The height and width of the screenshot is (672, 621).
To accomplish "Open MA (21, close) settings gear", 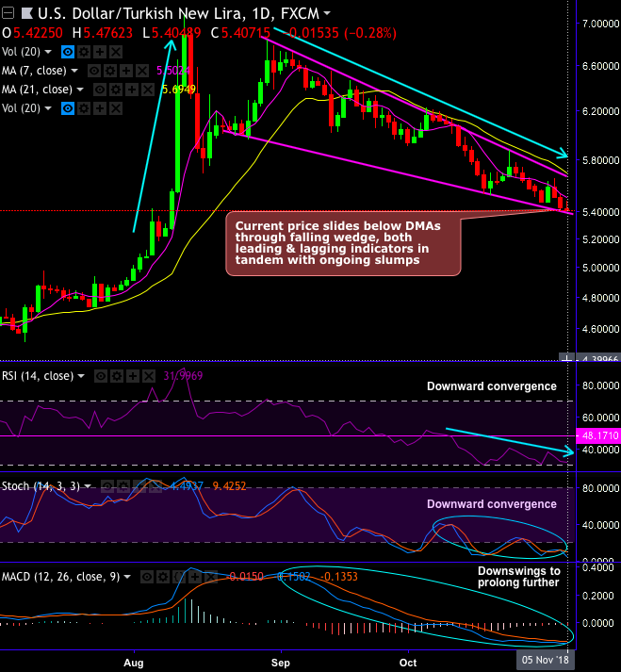I will pyautogui.click(x=116, y=90).
